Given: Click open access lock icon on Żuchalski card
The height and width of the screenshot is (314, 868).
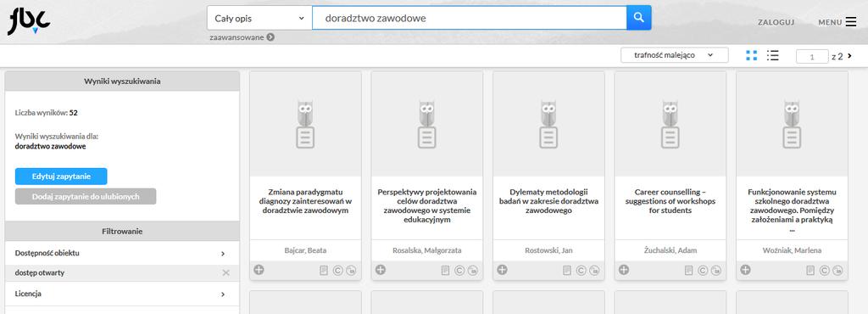Looking at the screenshot, I should point(716,271).
